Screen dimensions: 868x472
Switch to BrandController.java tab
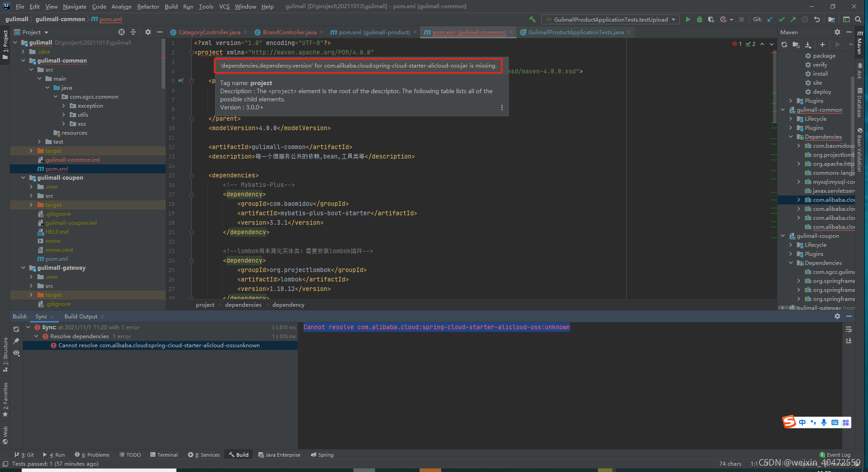pos(289,32)
